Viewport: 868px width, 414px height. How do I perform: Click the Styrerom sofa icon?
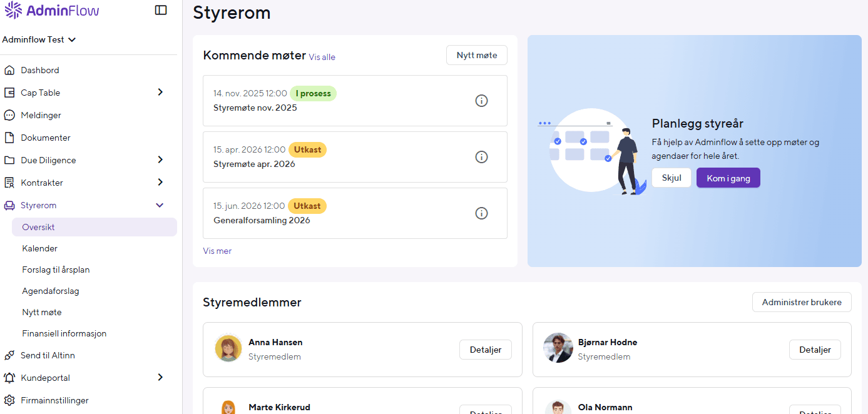(9, 205)
